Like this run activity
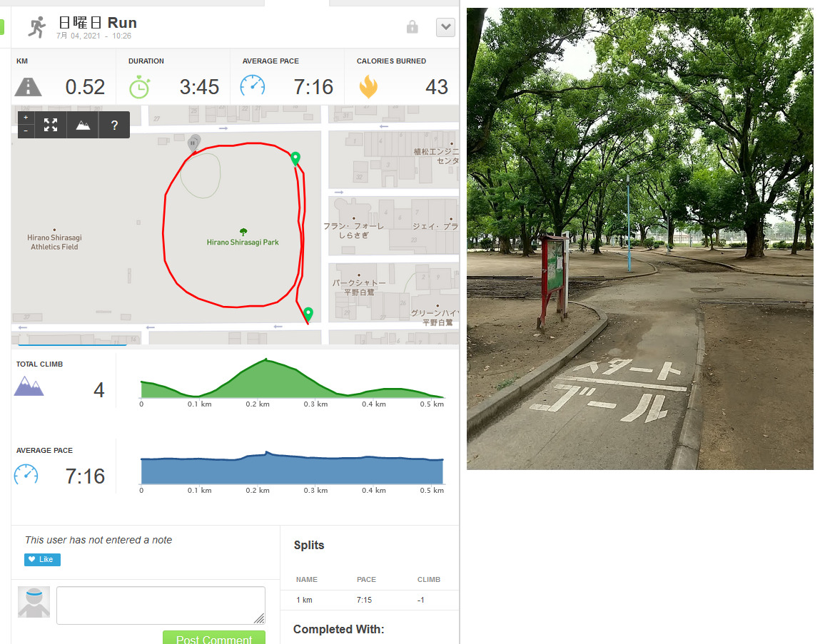This screenshot has height=644, width=820. [x=42, y=559]
